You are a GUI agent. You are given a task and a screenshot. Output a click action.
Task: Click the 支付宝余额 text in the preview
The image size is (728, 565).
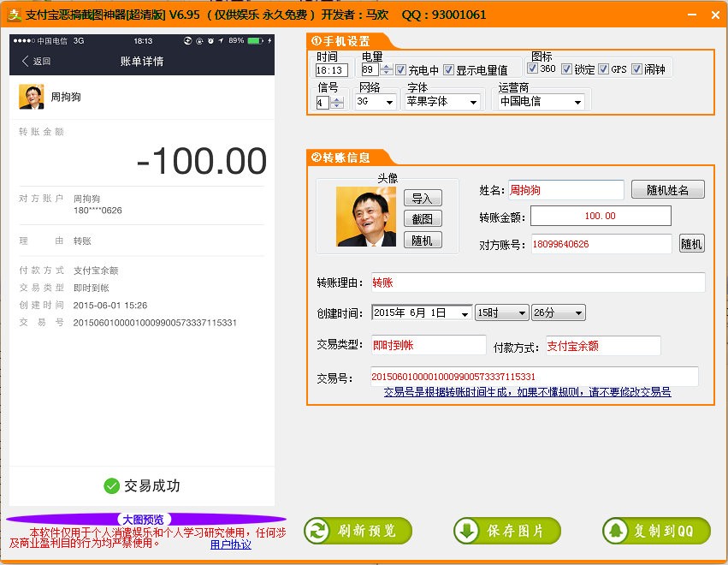(96, 271)
